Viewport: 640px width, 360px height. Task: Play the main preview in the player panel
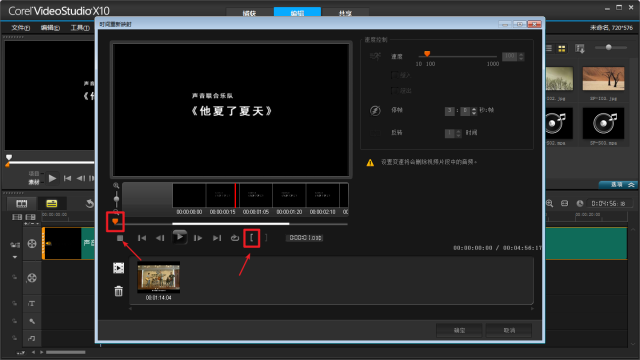(x=52, y=178)
